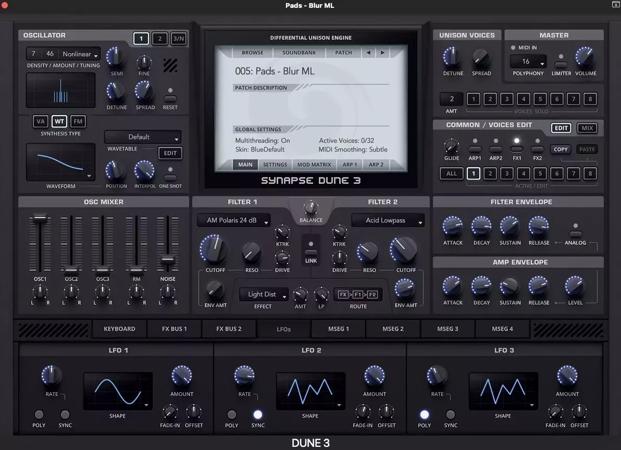The image size is (621, 450).
Task: Open the Wavetable Default dropdown
Action: point(142,137)
